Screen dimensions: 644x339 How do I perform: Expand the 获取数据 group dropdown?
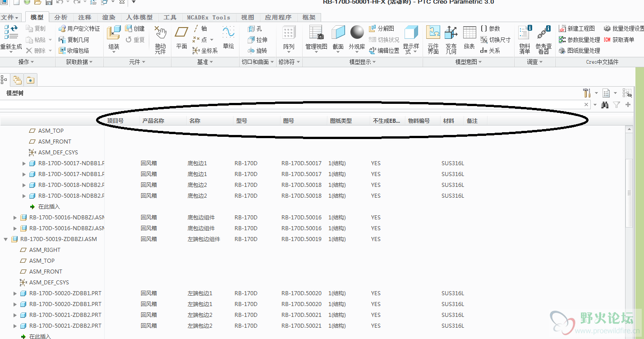point(79,62)
